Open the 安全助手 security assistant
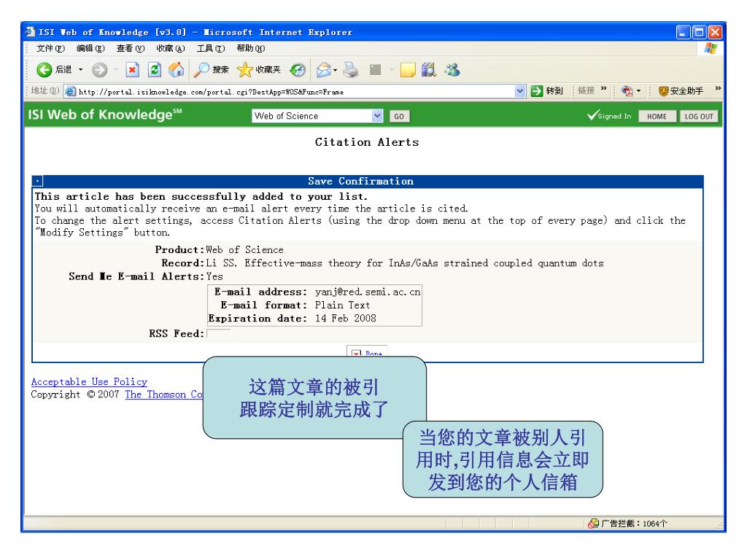 (x=681, y=91)
